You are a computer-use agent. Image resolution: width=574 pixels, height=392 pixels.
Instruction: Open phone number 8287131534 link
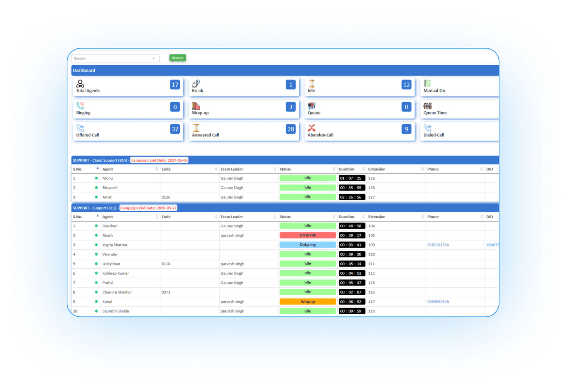(x=438, y=245)
